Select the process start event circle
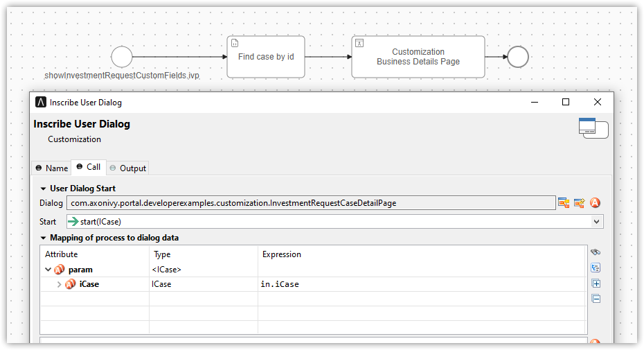 pos(122,57)
